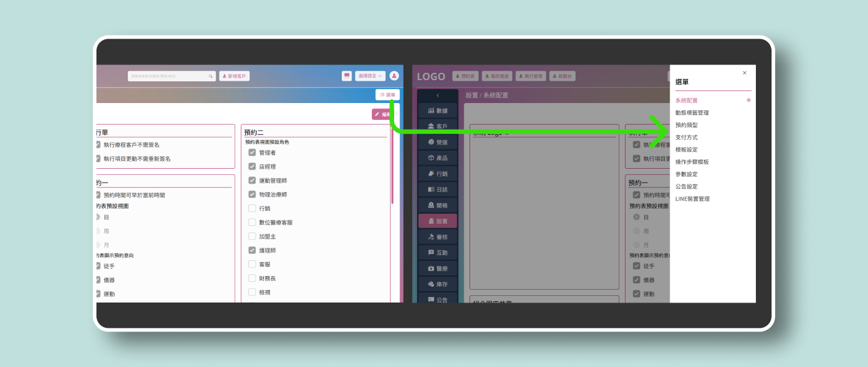Select 支付方式 in the menu panel
868x367 pixels.
click(686, 137)
